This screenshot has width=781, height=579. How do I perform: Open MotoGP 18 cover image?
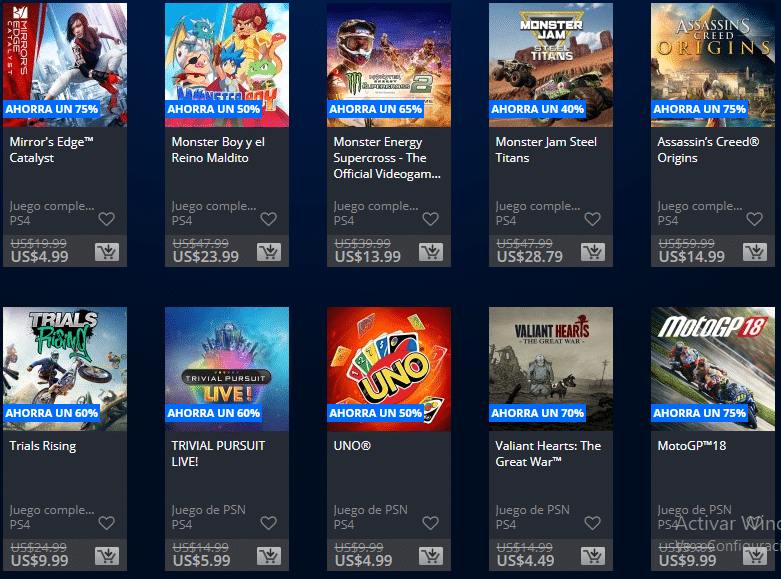point(713,369)
